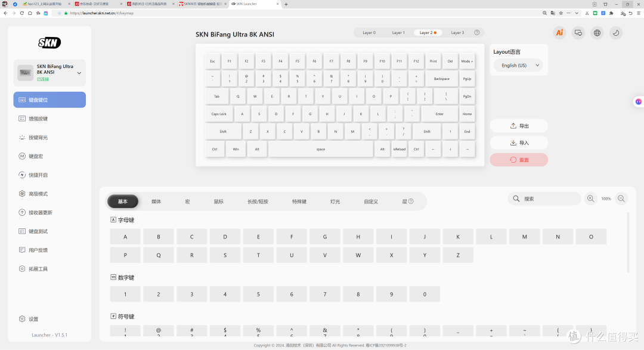Click the help icon next to Layer 3
Image resolution: width=644 pixels, height=350 pixels.
point(477,32)
